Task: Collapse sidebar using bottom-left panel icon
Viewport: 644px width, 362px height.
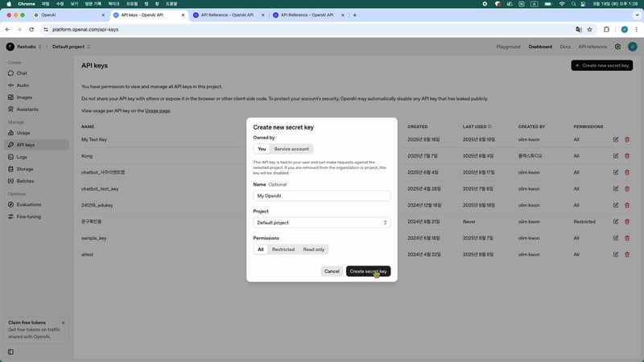Action: (x=10, y=352)
